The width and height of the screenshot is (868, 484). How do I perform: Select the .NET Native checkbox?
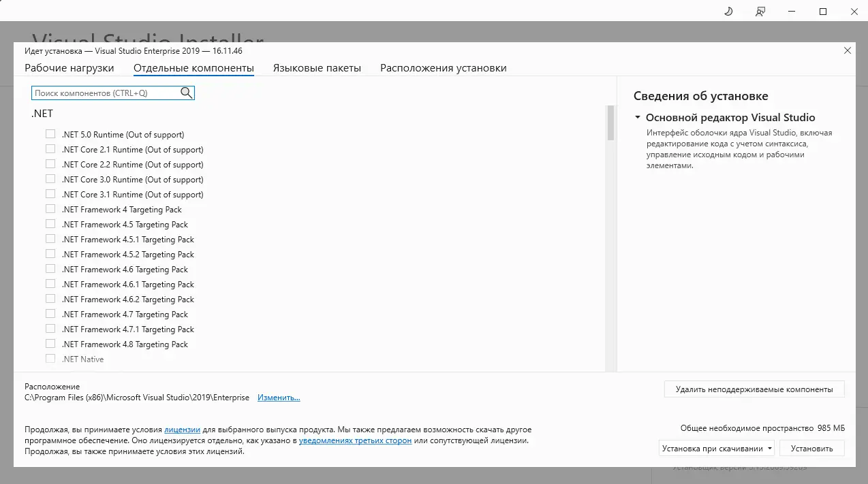pos(50,358)
